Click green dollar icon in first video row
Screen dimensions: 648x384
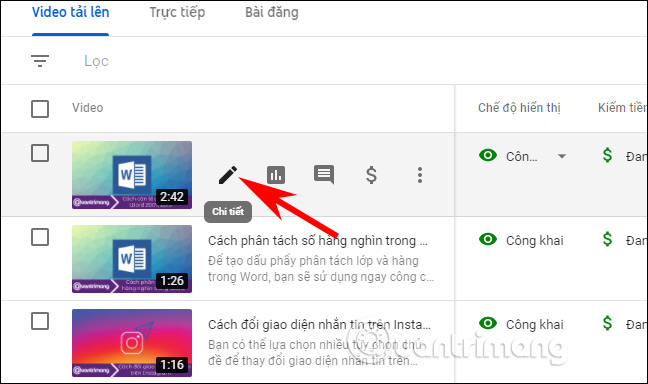607,156
